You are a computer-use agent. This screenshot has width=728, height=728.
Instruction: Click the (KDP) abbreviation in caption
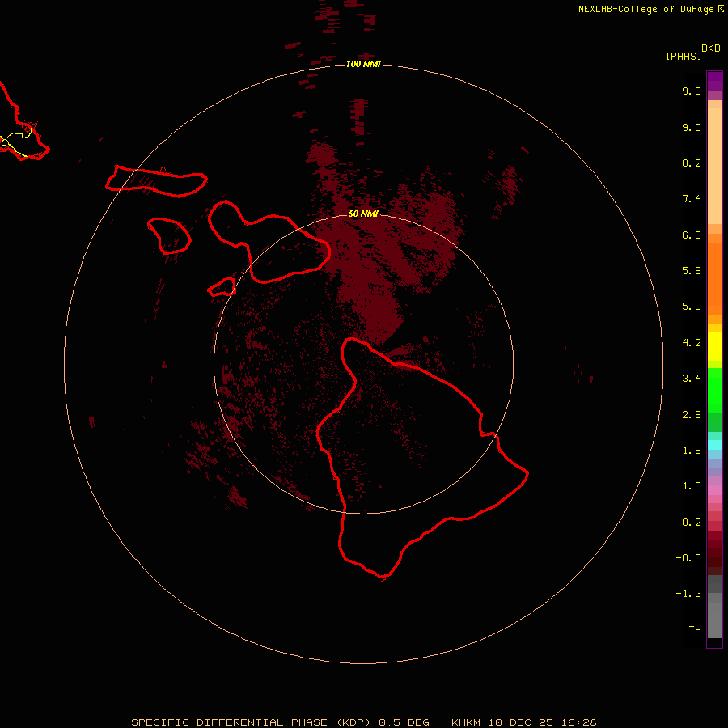353,722
